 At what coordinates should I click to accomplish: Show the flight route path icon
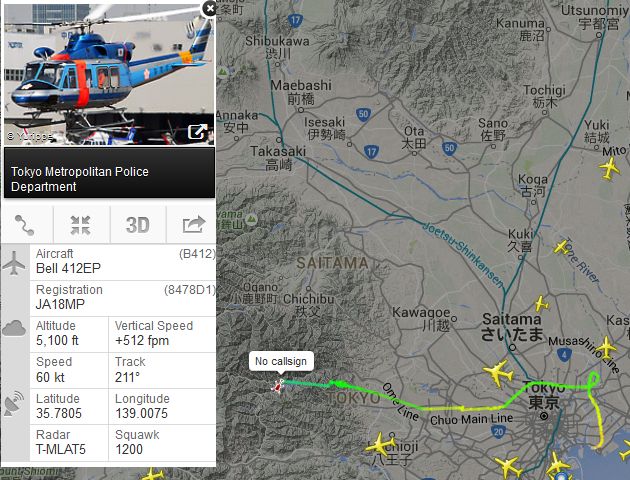coord(25,225)
